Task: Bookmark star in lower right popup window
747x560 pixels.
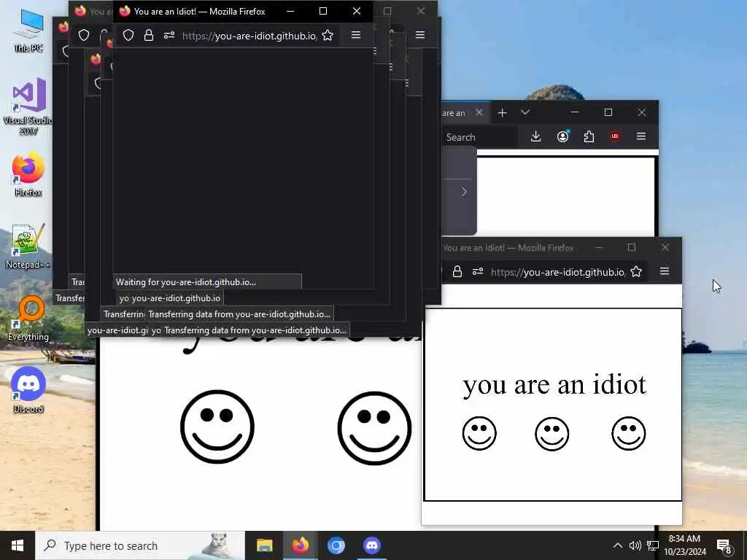Action: pos(636,271)
